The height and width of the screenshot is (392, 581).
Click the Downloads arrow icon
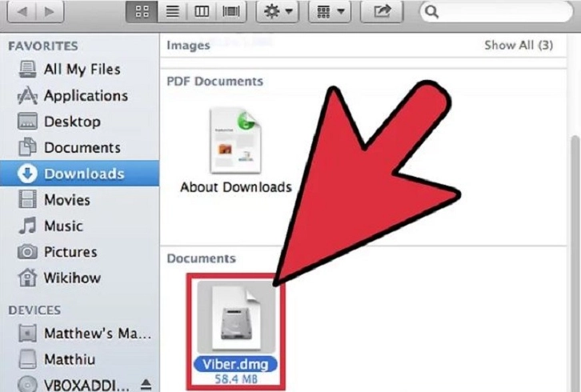(x=27, y=174)
